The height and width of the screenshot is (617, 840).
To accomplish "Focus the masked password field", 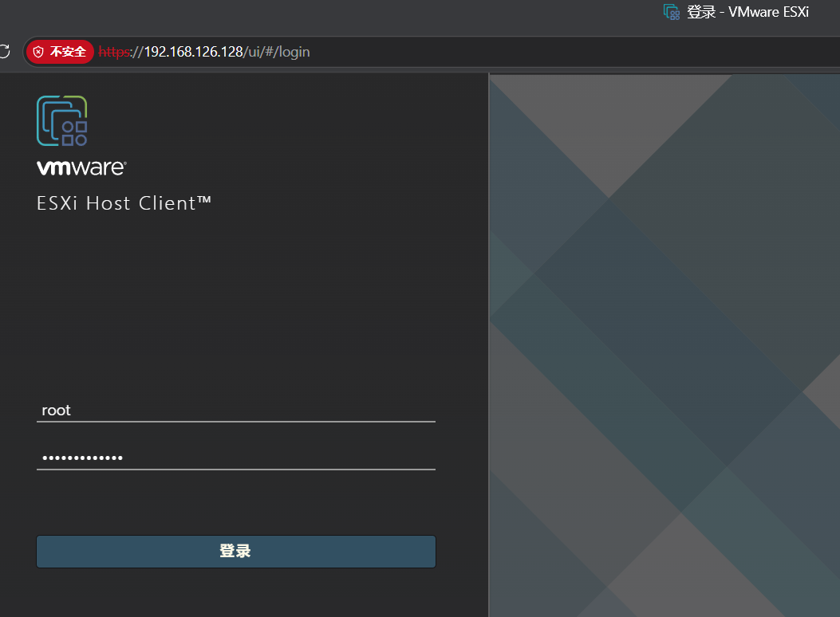I will pyautogui.click(x=235, y=458).
